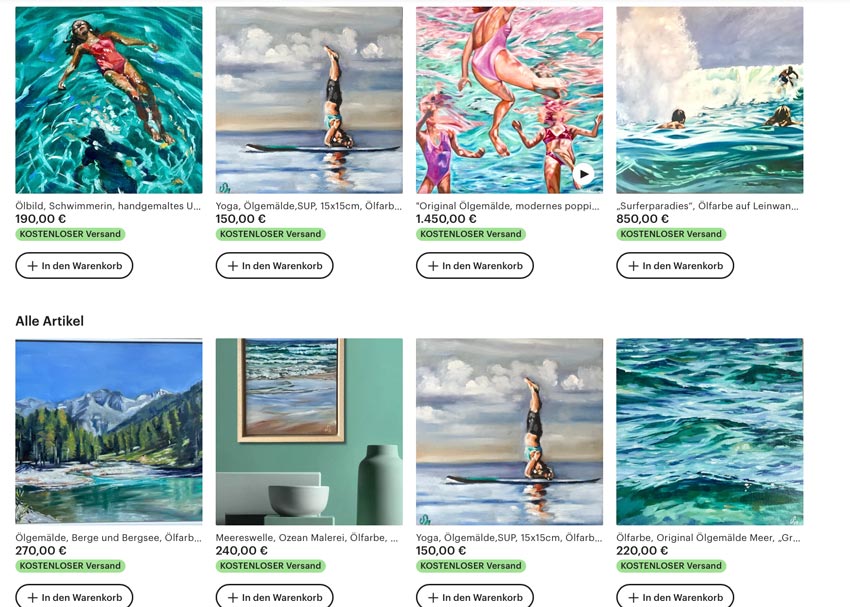Open the Surferparadies wave painting image
Viewport: 850px width, 607px height.
click(710, 100)
